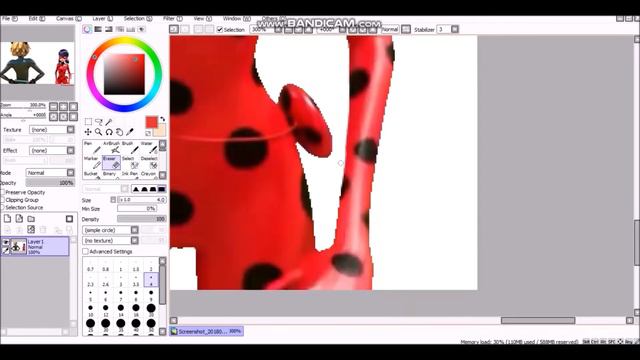Image resolution: width=640 pixels, height=360 pixels.
Task: Toggle brush size multiplier button
Action: [x=113, y=200]
